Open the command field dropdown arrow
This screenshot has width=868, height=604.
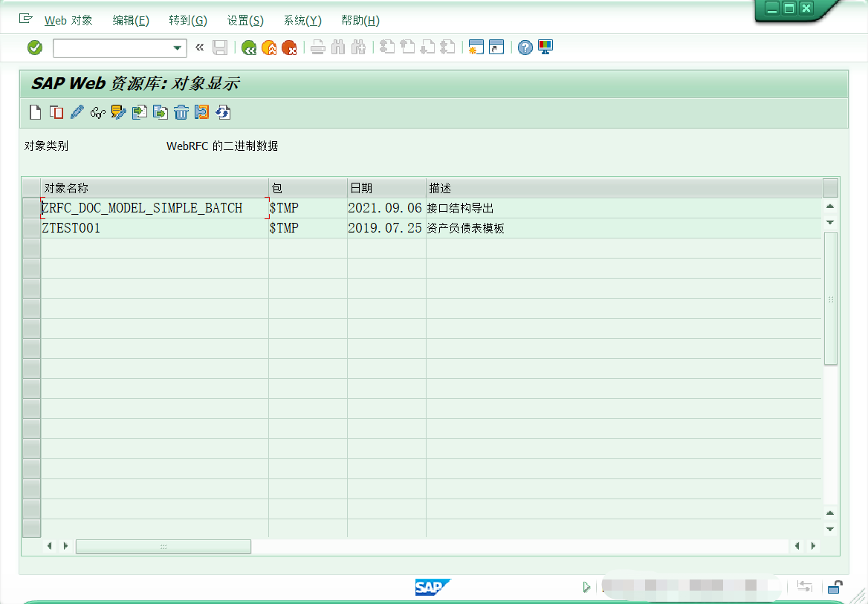click(x=177, y=48)
